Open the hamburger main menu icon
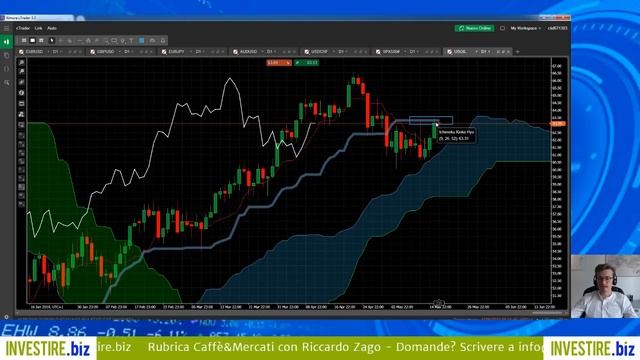Viewport: 640px width, 360px height. (x=6, y=28)
